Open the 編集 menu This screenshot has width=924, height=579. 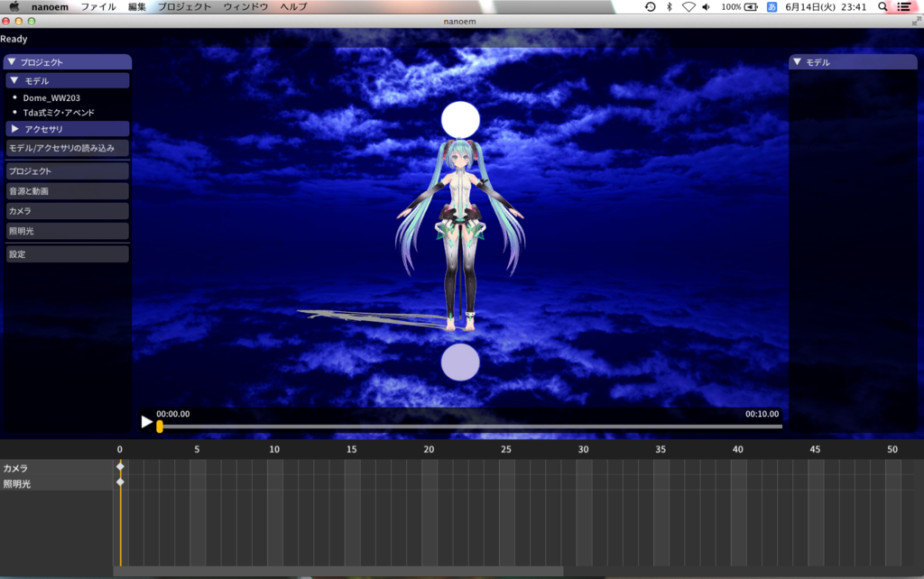137,7
